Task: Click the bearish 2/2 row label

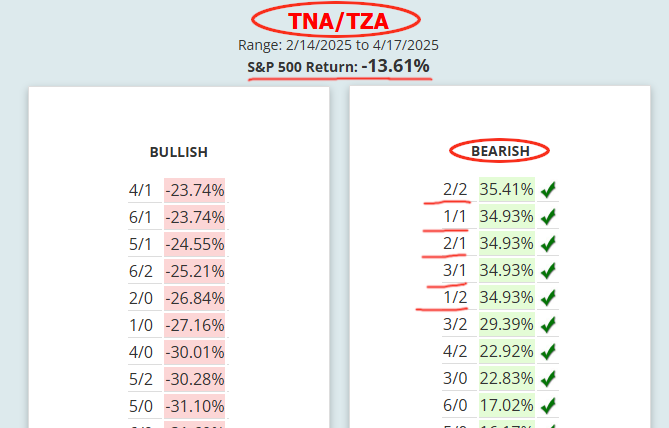Action: pyautogui.click(x=455, y=189)
